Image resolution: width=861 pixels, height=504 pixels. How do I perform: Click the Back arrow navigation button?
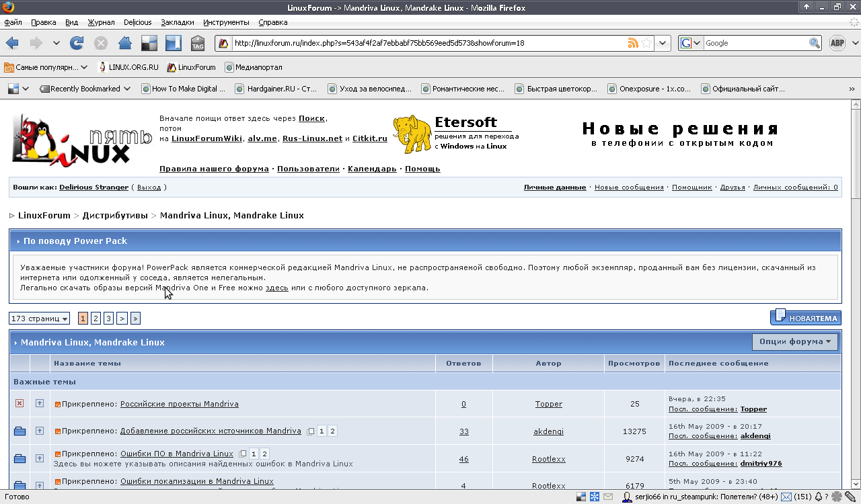(x=12, y=43)
